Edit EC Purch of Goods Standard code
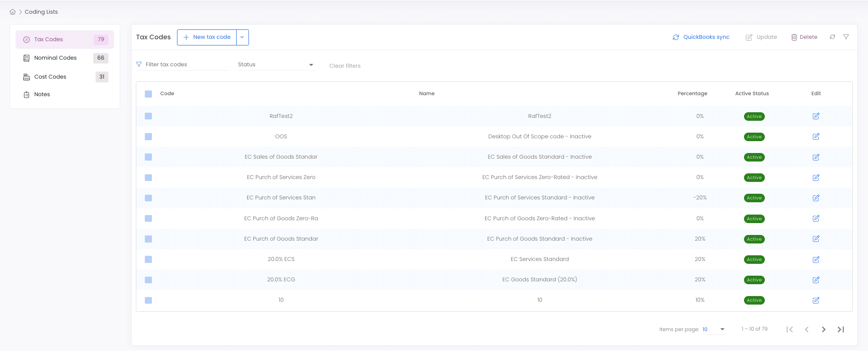Viewport: 868px width, 351px height. pos(816,239)
